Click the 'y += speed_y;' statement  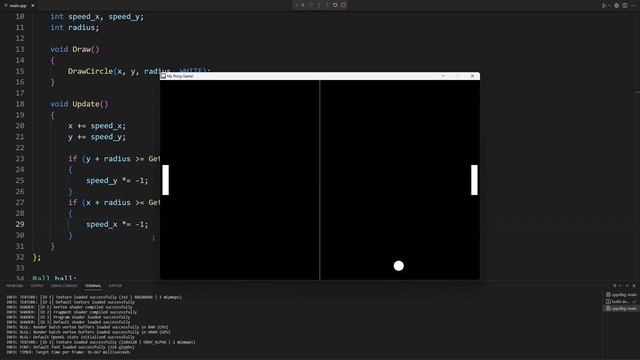click(x=97, y=137)
